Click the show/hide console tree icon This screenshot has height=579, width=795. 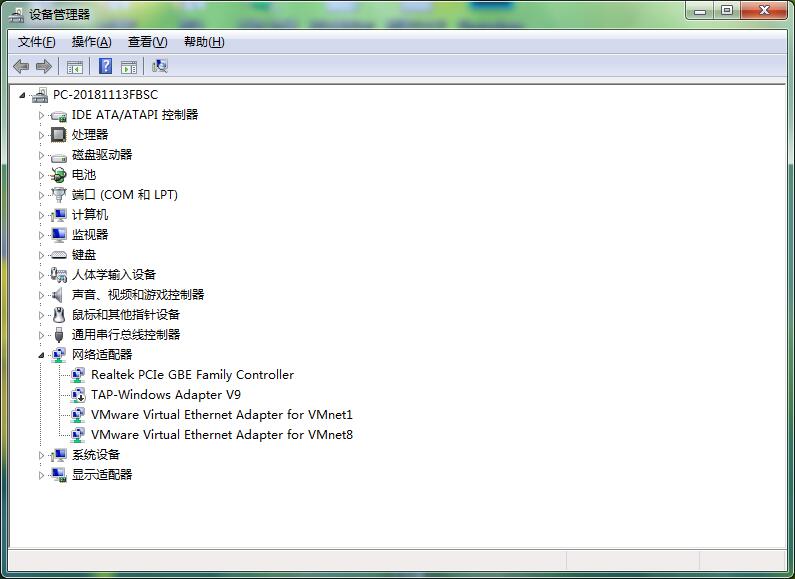tap(75, 66)
